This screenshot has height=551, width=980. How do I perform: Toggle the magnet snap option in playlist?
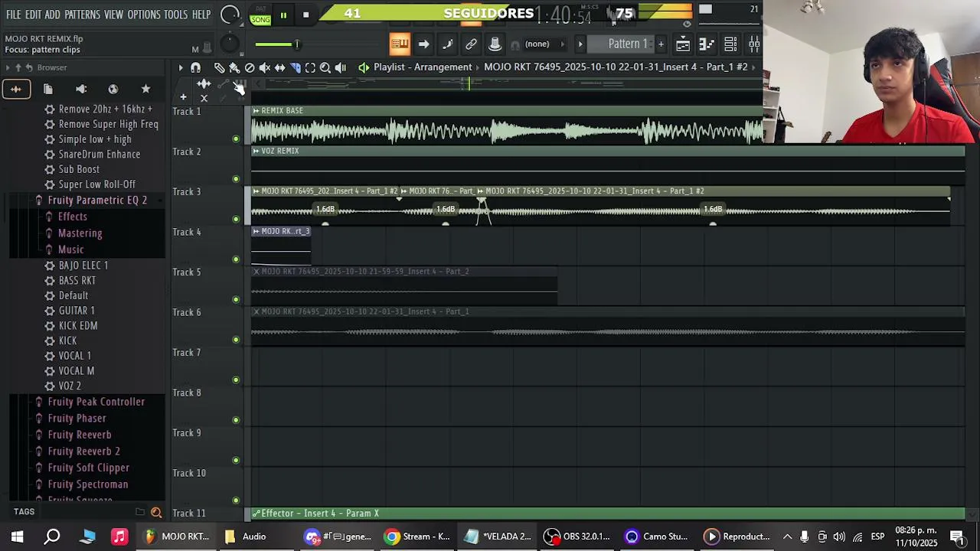(195, 67)
